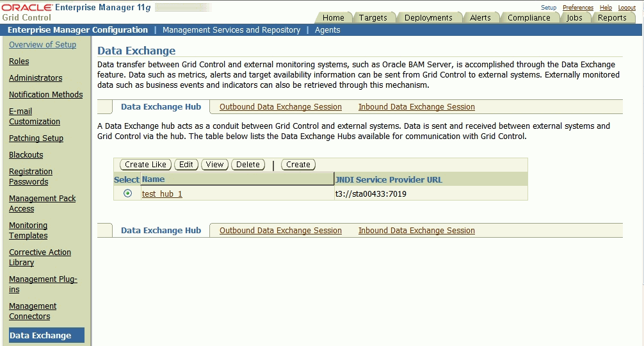
Task: Switch to the Targets tab
Action: (x=373, y=18)
